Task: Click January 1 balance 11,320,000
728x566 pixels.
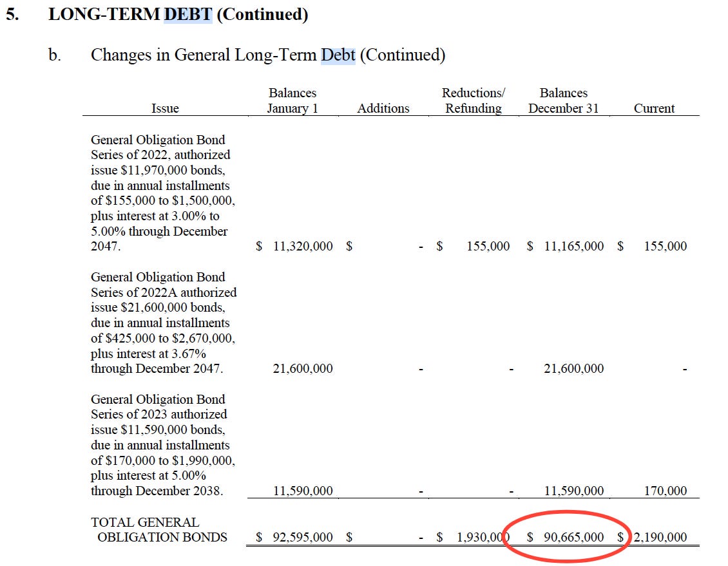Action: point(303,246)
